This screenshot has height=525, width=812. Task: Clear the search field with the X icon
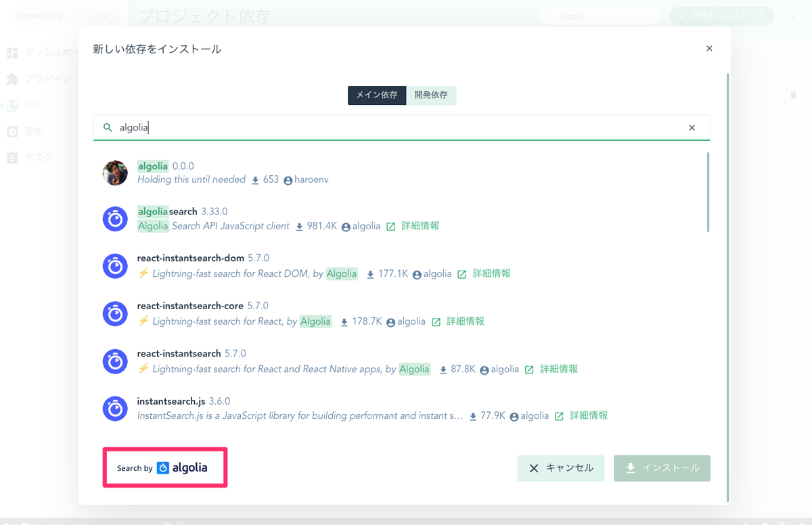coord(692,127)
